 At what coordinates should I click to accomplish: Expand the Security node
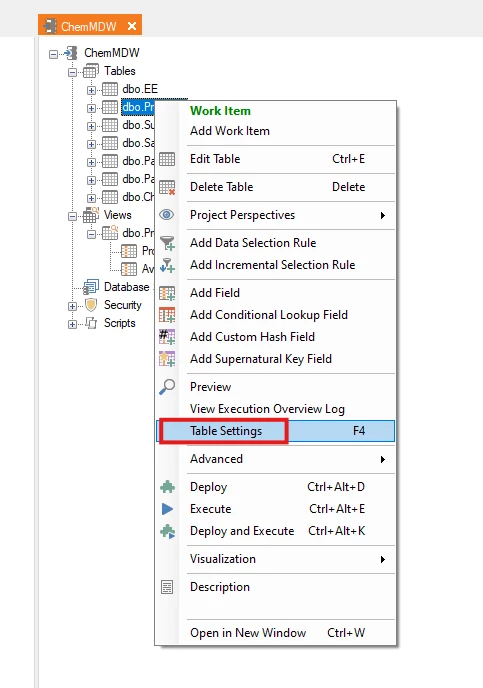click(72, 306)
